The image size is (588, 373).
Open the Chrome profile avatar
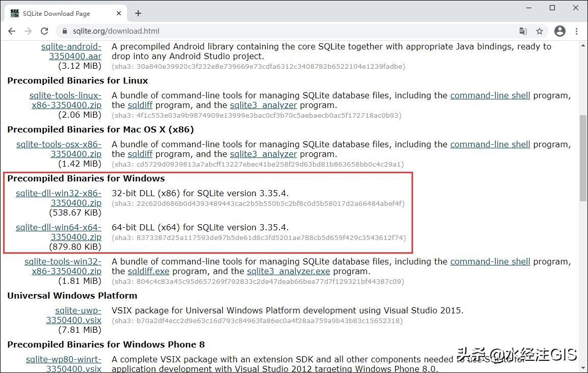coord(560,31)
